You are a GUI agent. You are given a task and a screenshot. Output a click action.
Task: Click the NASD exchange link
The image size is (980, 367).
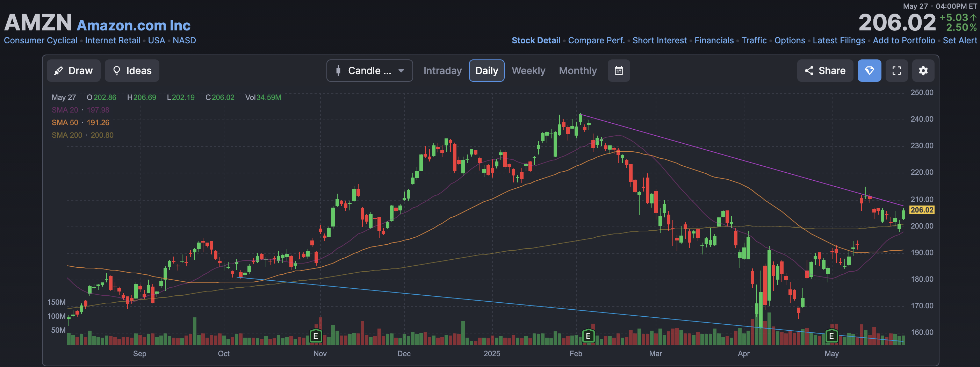tap(184, 40)
